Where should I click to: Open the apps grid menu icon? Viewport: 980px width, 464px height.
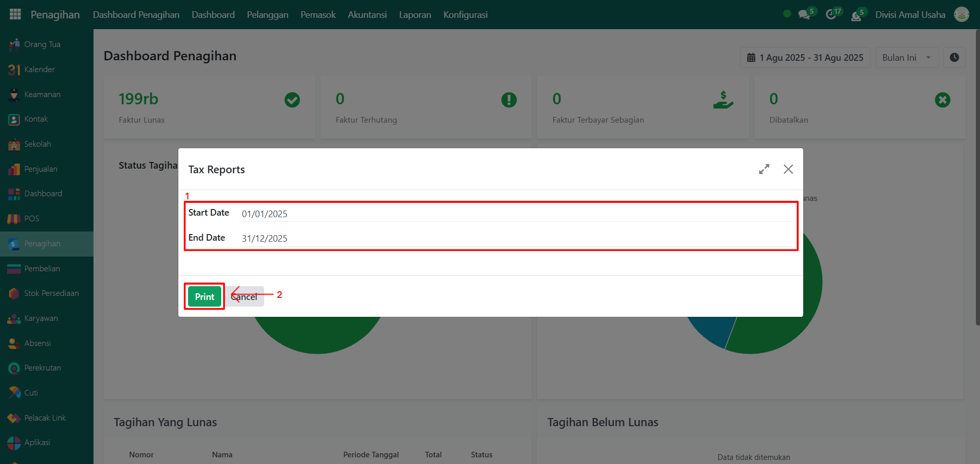pyautogui.click(x=15, y=14)
